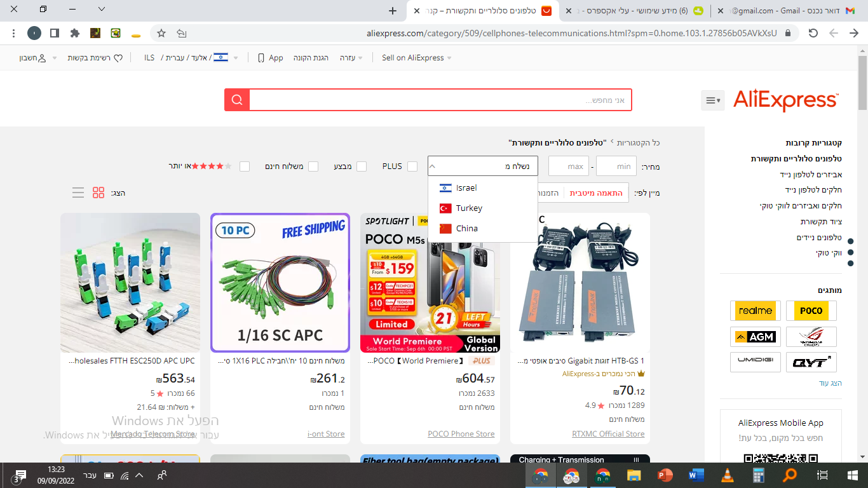Select the POCO brand logo

coord(811,311)
